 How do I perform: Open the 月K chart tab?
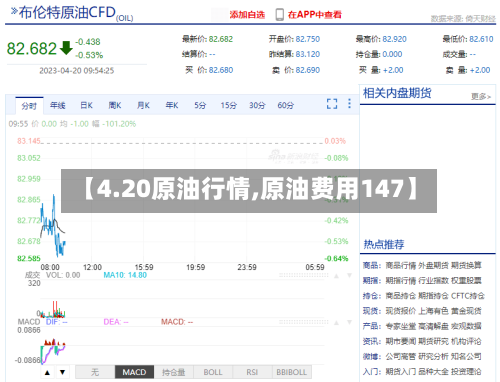click(x=143, y=106)
